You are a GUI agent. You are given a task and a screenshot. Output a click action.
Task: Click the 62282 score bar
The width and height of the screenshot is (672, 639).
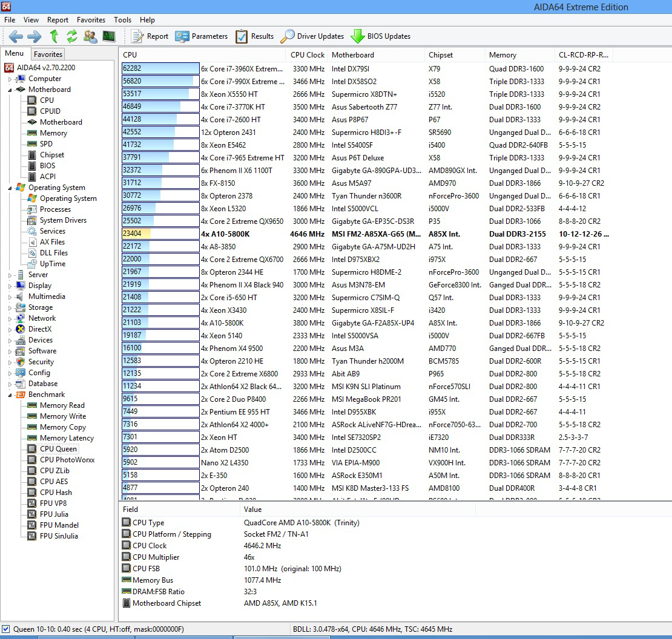pyautogui.click(x=160, y=68)
